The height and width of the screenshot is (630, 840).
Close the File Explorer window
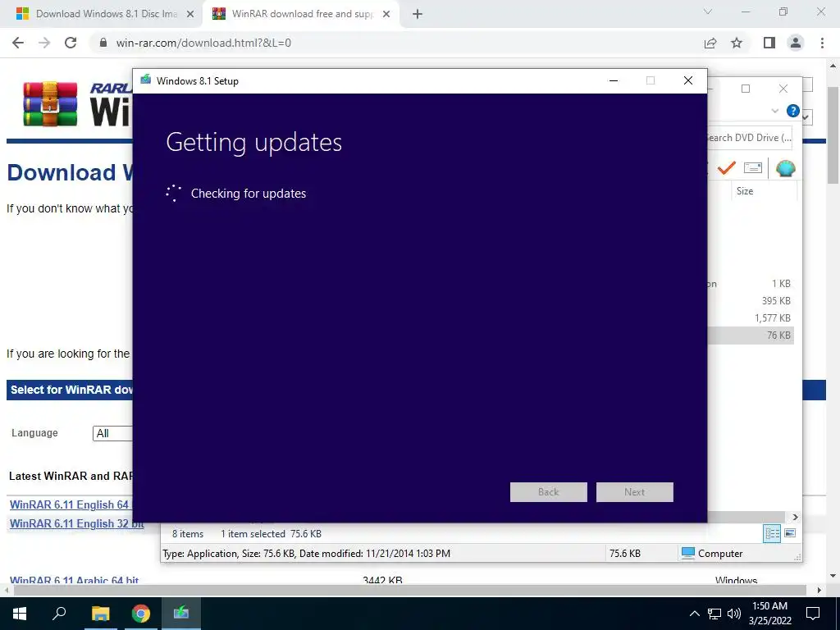coord(783,89)
